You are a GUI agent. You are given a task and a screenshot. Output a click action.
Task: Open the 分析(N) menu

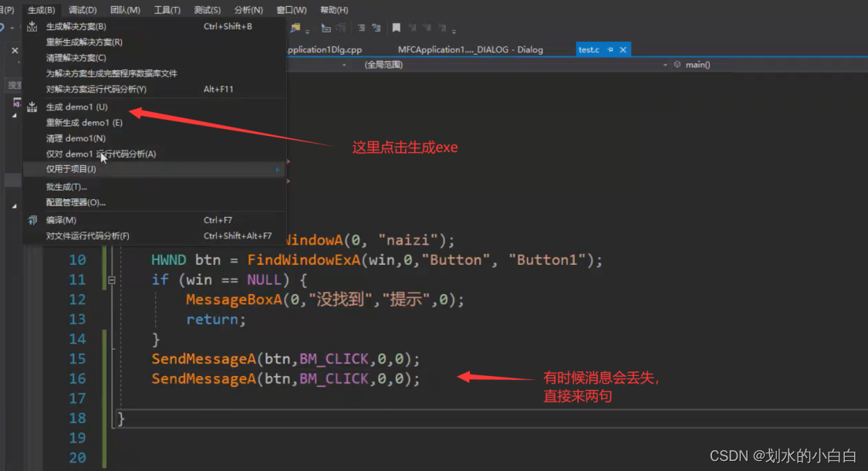coord(248,10)
